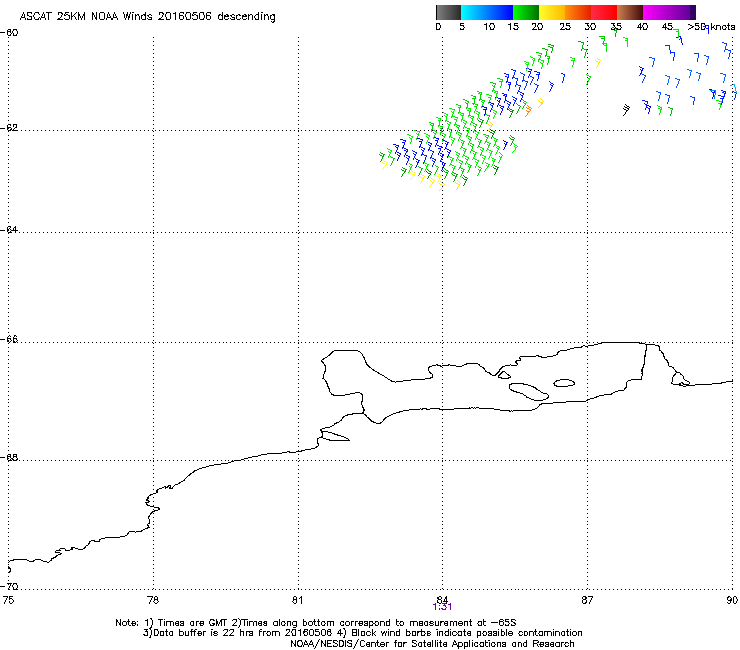Click the "-66" latitude label
Screen dimensions: 740x650
point(9,340)
